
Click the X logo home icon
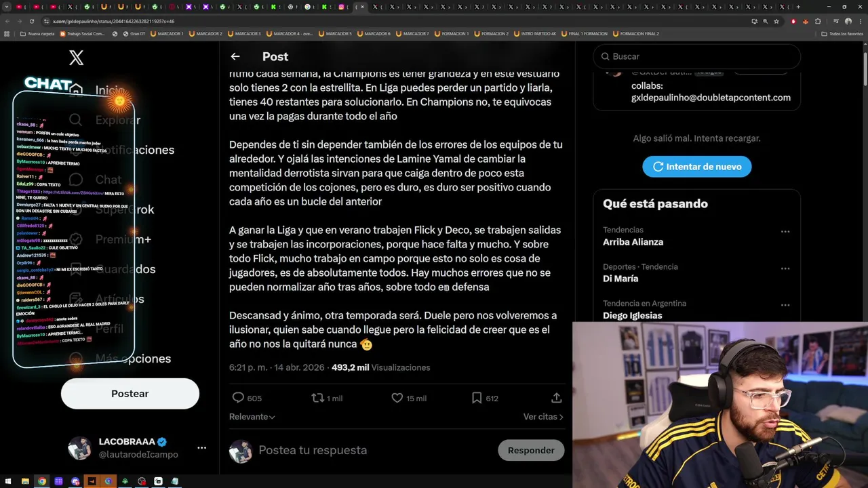[77, 58]
